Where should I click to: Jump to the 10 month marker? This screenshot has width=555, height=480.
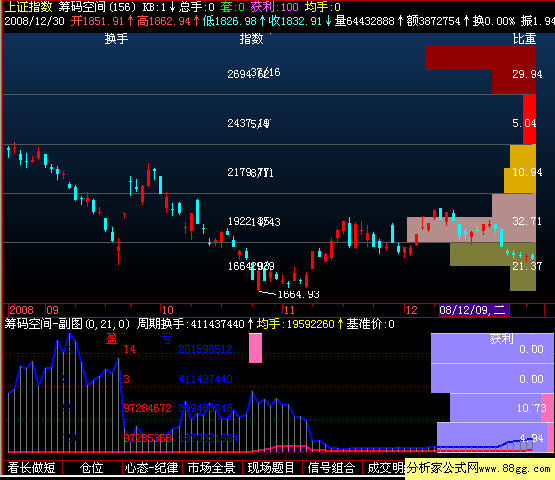click(x=167, y=310)
